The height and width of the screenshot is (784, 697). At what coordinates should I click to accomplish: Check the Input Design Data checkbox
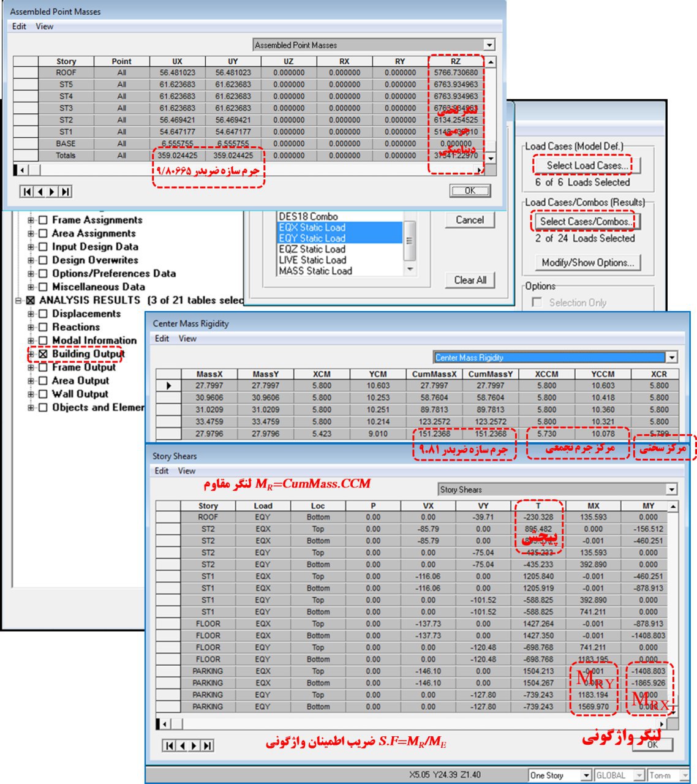tap(43, 247)
